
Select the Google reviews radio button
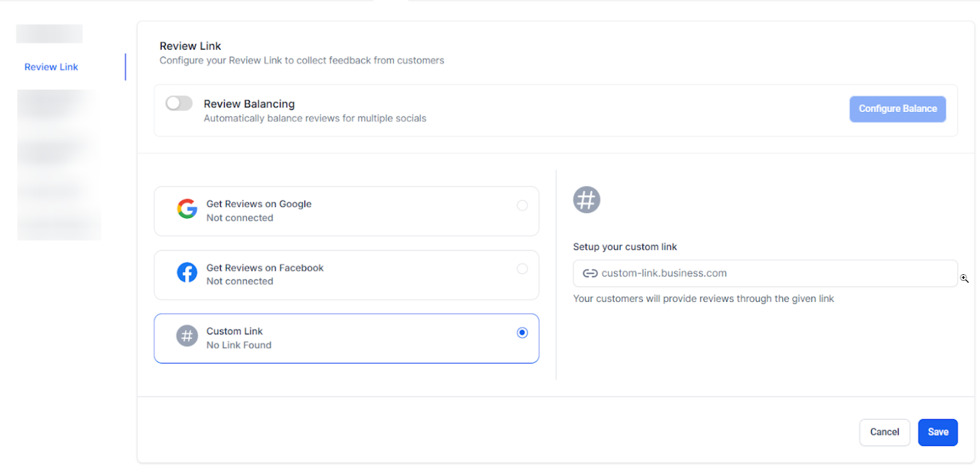[x=522, y=206]
